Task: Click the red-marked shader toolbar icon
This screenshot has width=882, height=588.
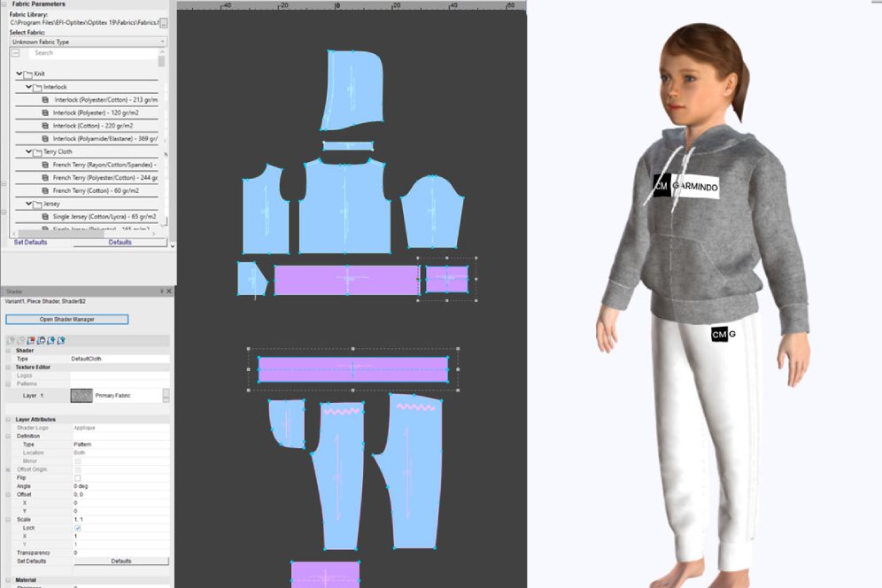Action: click(x=31, y=340)
